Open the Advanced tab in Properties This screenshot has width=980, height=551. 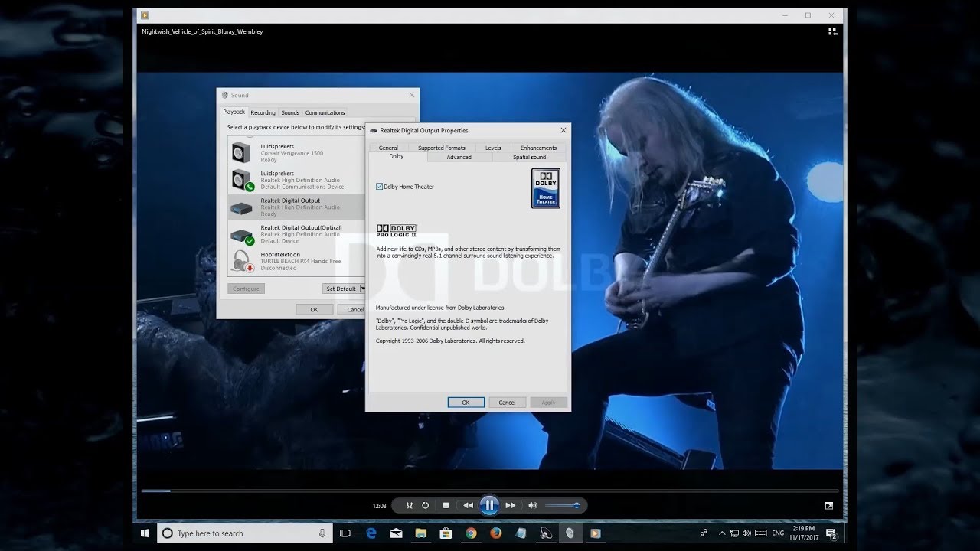[x=459, y=157]
